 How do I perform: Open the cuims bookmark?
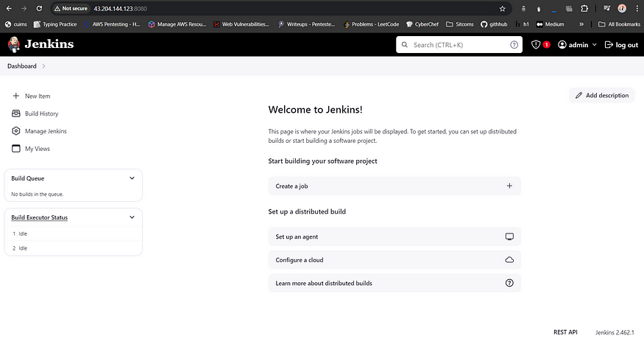(x=16, y=24)
